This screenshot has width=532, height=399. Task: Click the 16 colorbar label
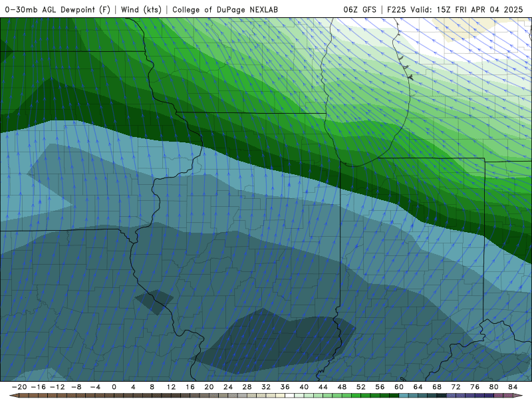190,387
